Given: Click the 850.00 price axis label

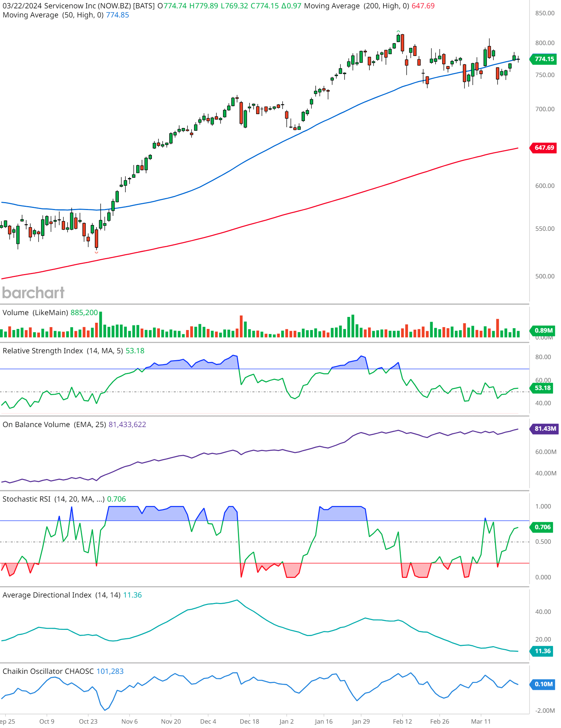Looking at the screenshot, I should (x=545, y=13).
